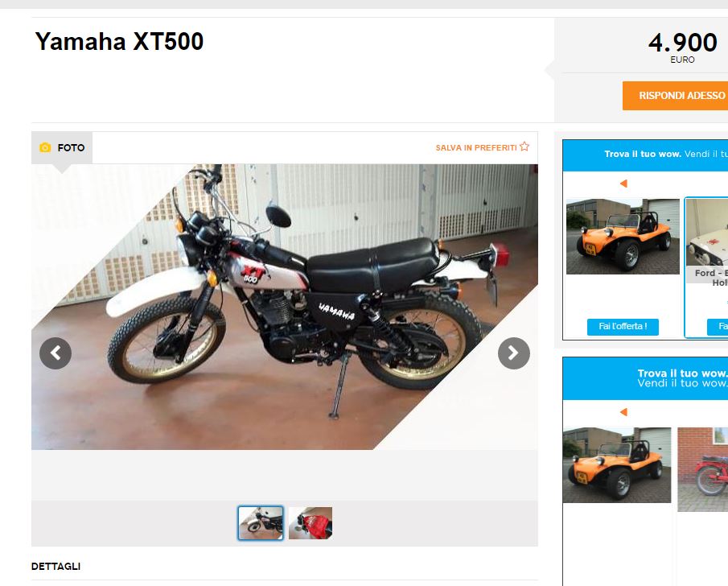728x586 pixels.
Task: Click the Yamaha XT500 listing title
Action: tap(119, 41)
